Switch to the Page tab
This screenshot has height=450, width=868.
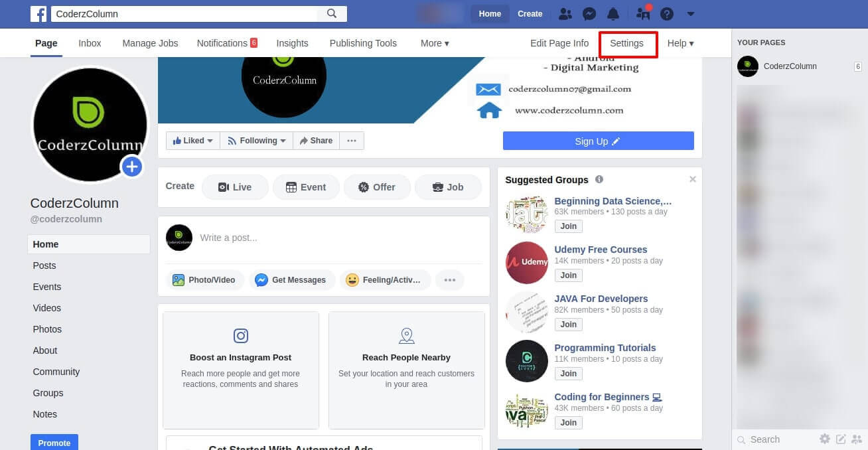coord(46,43)
